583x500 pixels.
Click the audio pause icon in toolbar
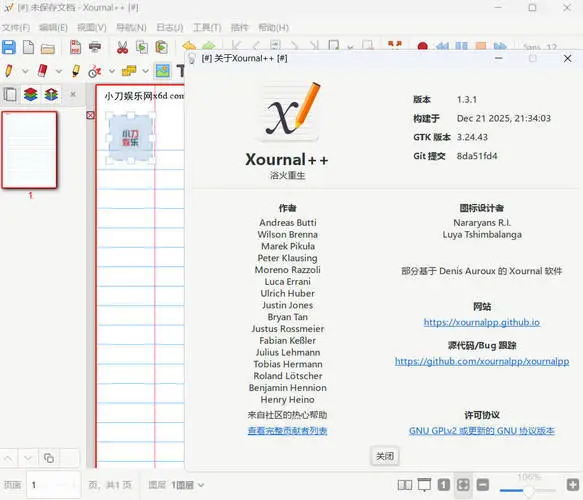click(461, 46)
